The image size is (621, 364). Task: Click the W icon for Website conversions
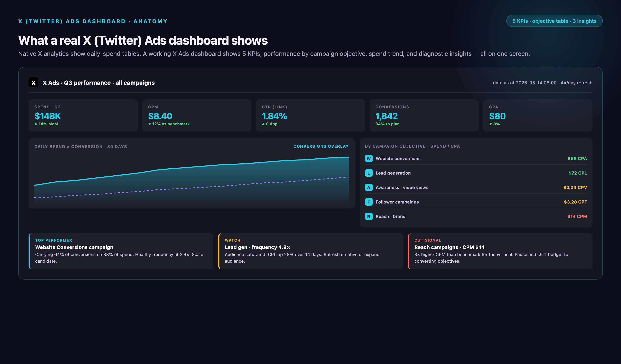[369, 159]
